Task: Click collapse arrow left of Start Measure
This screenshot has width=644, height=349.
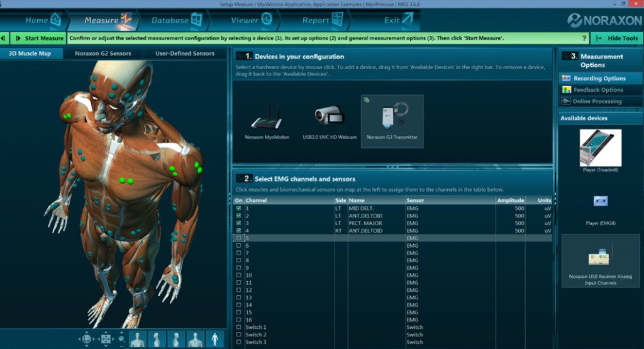Action: [4, 38]
